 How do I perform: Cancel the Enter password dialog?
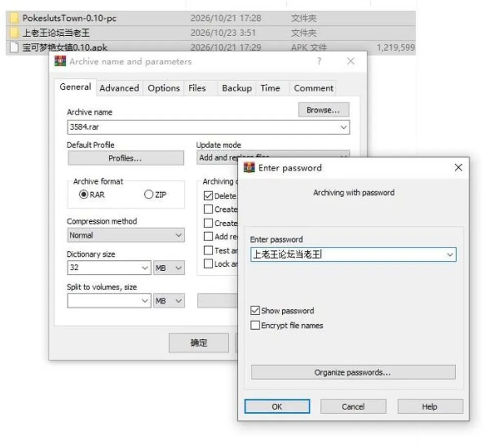353,407
